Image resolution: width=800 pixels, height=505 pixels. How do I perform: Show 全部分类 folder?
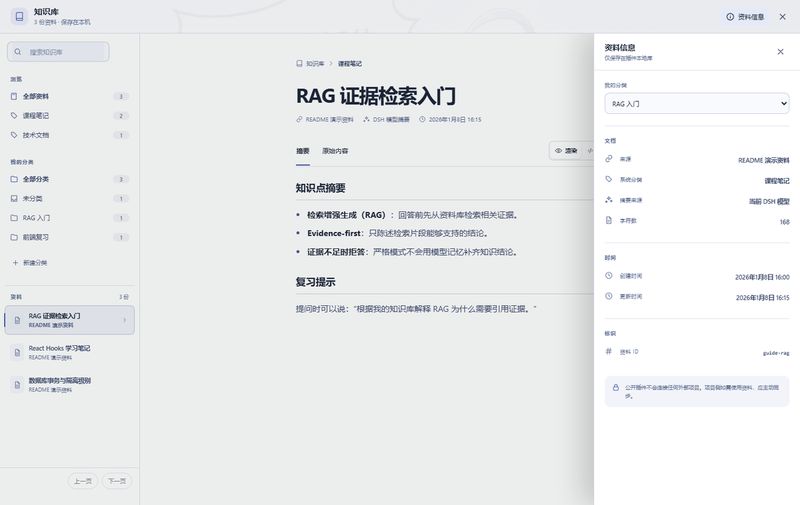[x=69, y=179]
